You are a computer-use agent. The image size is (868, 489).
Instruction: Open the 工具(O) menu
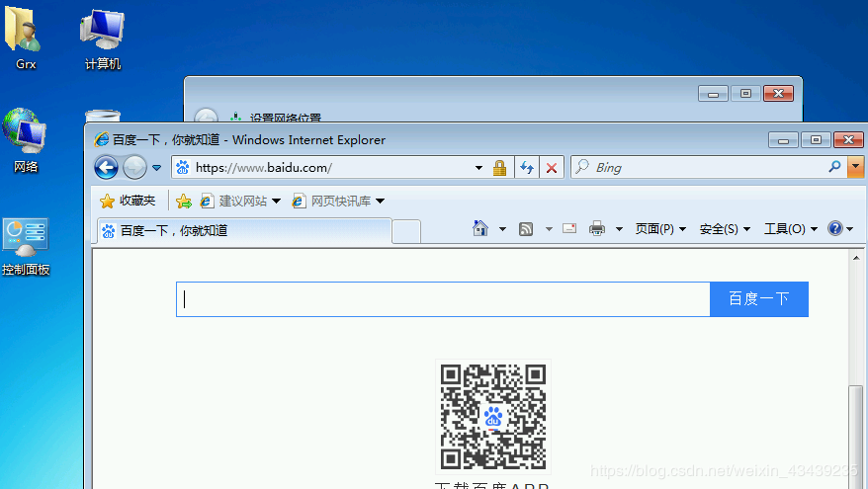click(790, 229)
